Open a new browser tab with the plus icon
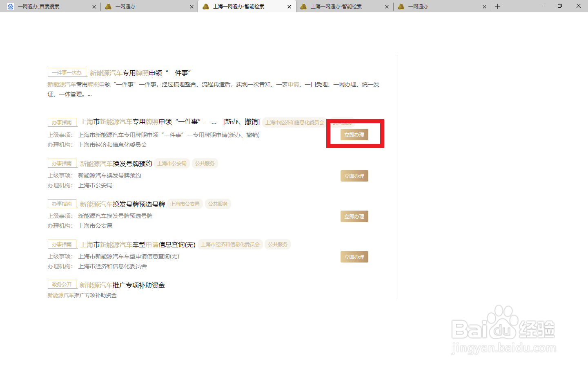The width and height of the screenshot is (588, 368). click(x=497, y=6)
